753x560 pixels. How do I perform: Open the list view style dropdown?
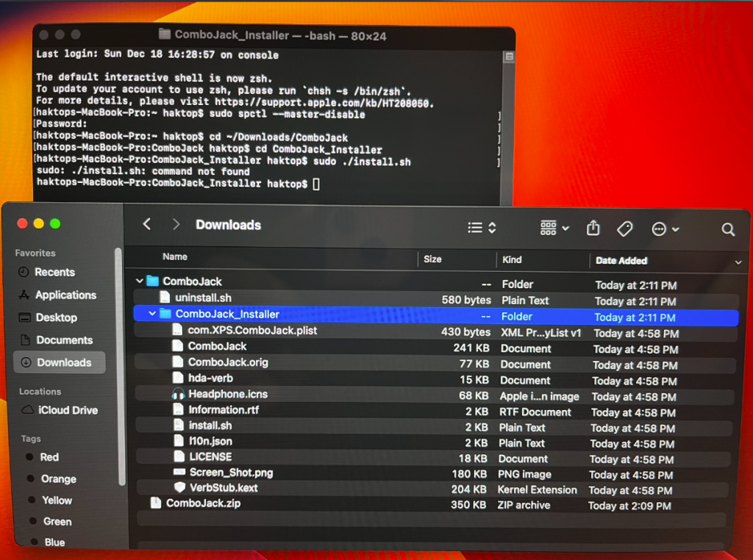pos(482,228)
